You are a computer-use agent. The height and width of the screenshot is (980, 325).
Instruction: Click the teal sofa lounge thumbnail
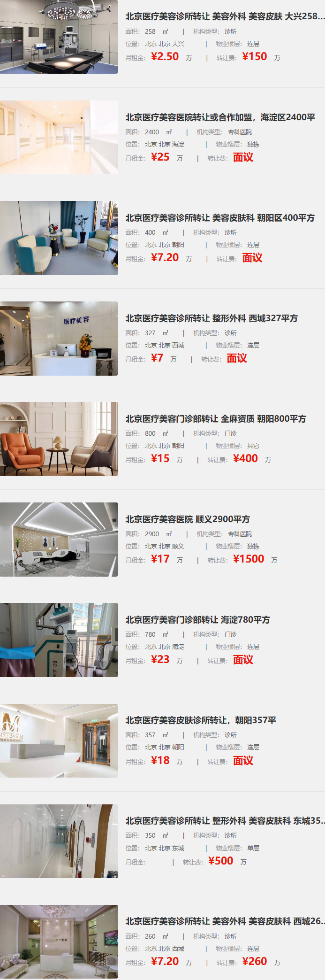59,238
